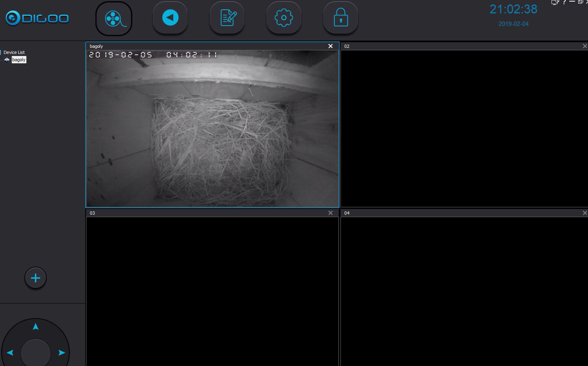Pan camera left with PTZ arrow

[x=10, y=353]
